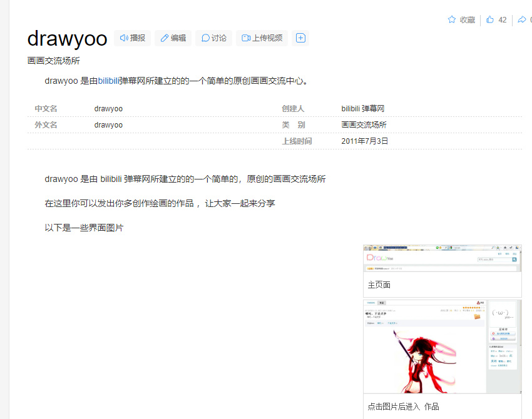The image size is (532, 419).
Task: Click 画画交流场所 value in the info table
Action: [x=364, y=125]
